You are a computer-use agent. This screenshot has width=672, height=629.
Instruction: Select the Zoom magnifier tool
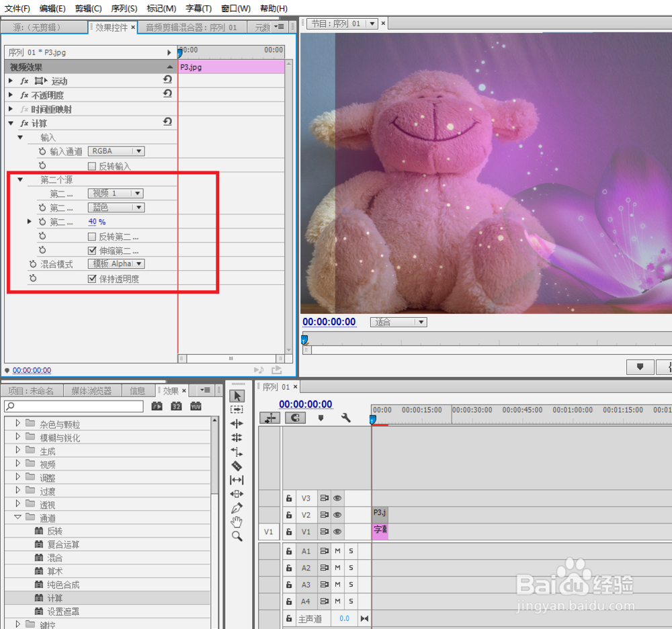point(237,536)
